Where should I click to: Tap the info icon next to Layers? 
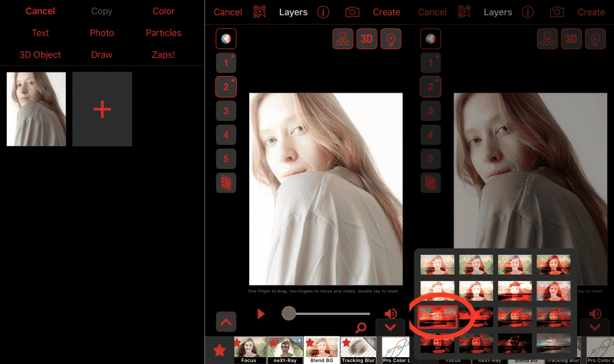[323, 12]
